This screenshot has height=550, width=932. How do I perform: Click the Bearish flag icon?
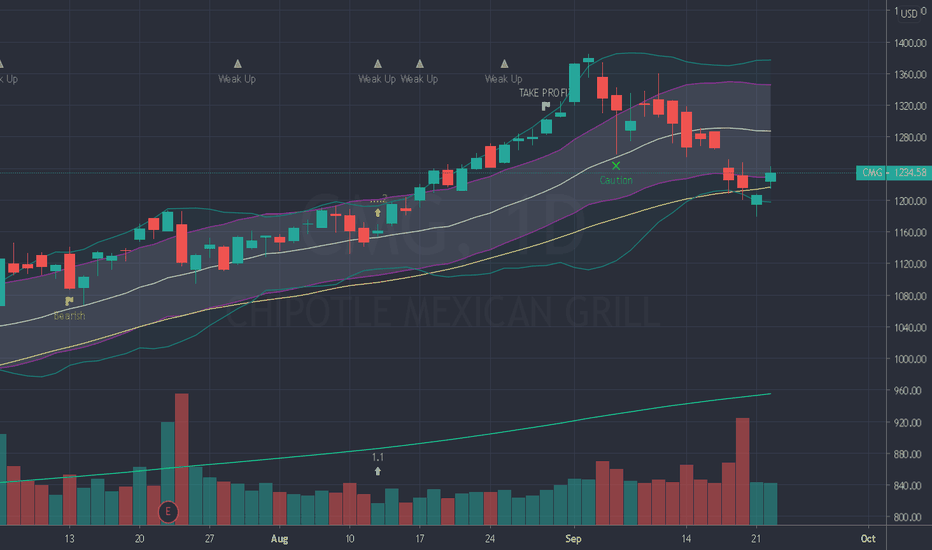pos(69,301)
